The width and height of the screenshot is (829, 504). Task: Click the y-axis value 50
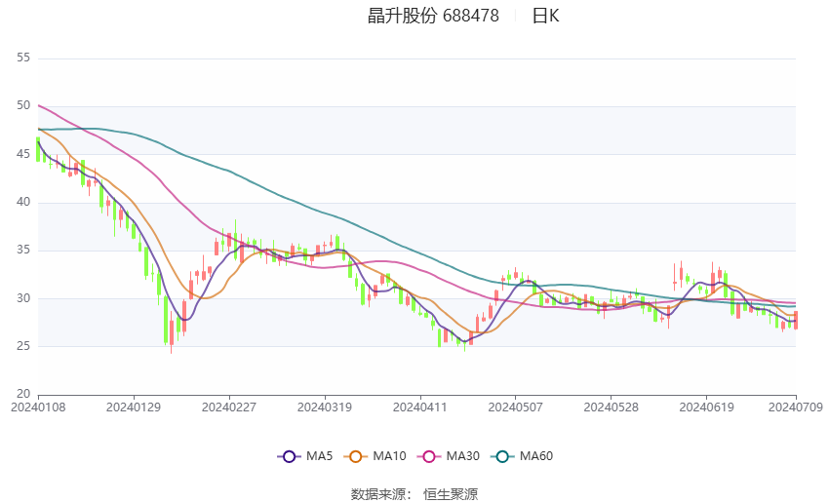(23, 105)
